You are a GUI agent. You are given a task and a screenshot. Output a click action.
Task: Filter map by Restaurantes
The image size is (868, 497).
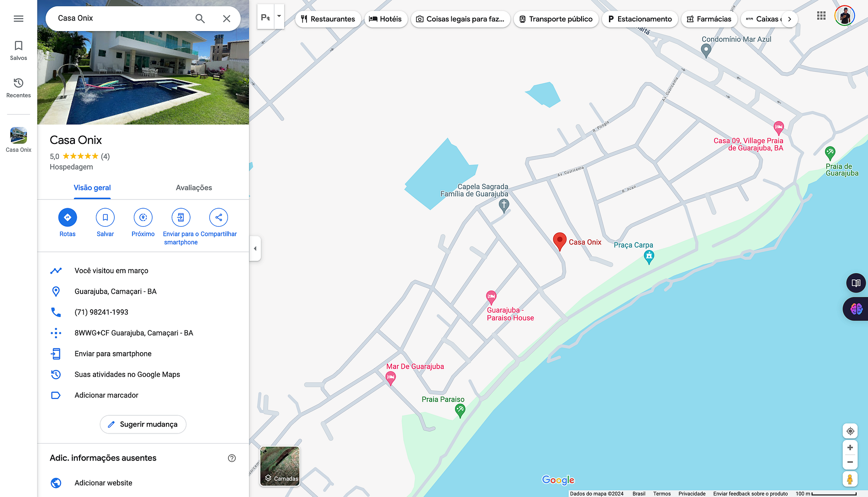pyautogui.click(x=328, y=19)
